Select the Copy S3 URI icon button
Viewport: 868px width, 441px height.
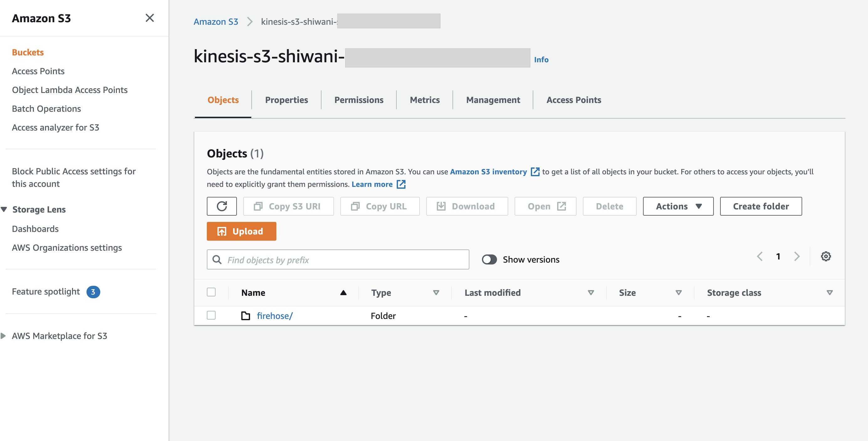coord(259,206)
